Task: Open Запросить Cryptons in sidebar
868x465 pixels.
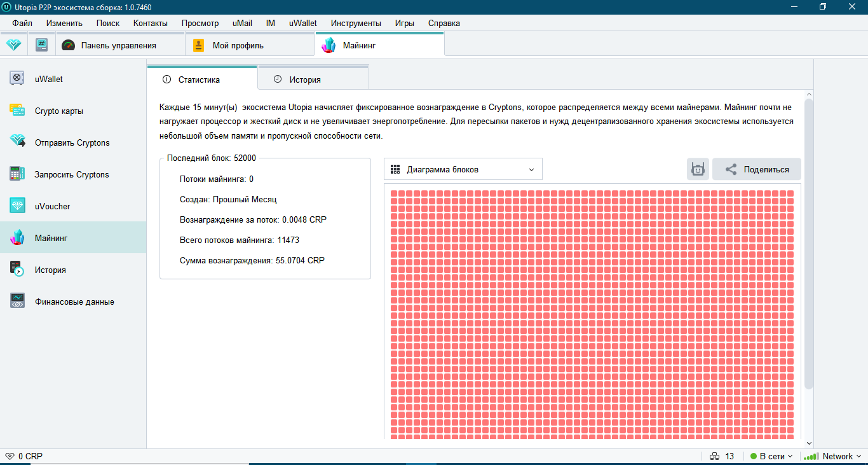Action: click(73, 174)
